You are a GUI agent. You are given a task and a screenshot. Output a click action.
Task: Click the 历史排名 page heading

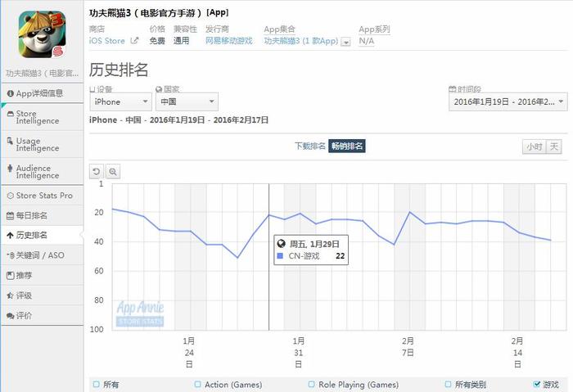point(119,70)
